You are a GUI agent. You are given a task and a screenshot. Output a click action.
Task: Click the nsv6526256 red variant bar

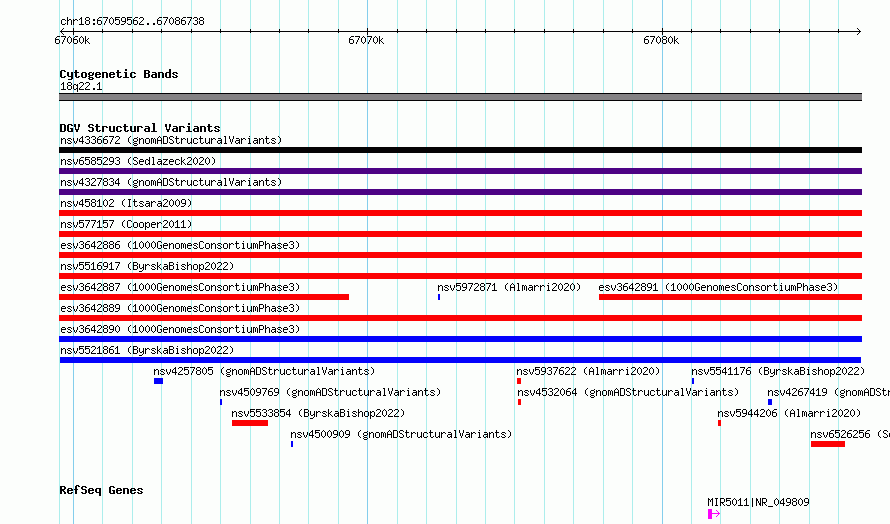828,444
